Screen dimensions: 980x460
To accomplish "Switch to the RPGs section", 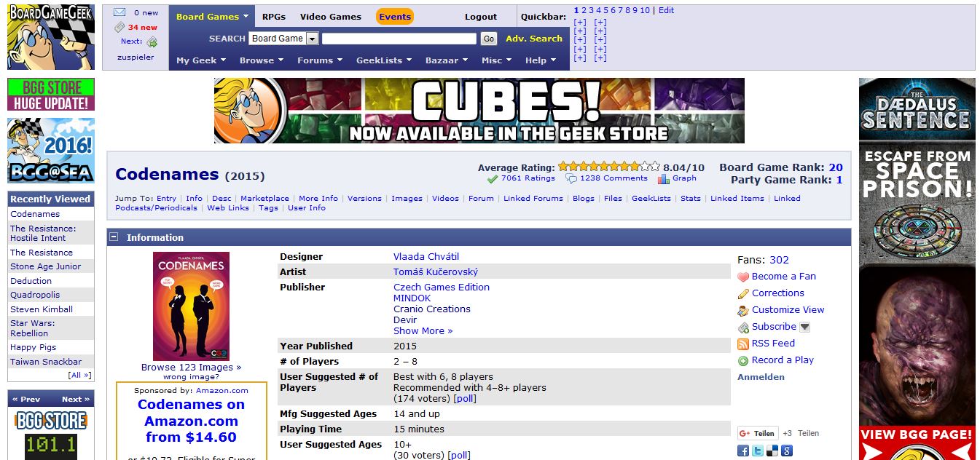I will [274, 17].
